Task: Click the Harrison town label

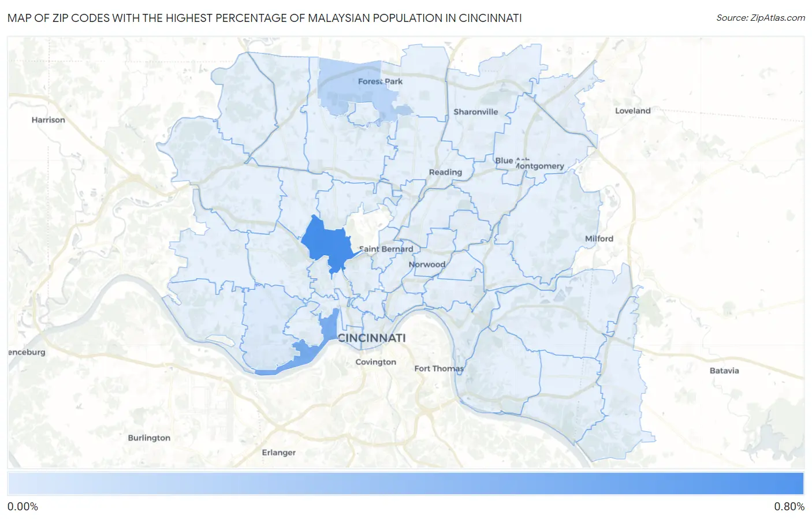Action: (x=48, y=120)
